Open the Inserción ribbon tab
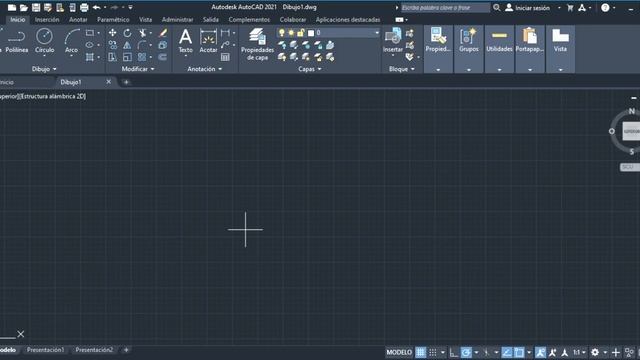The width and height of the screenshot is (640, 360). tap(47, 20)
